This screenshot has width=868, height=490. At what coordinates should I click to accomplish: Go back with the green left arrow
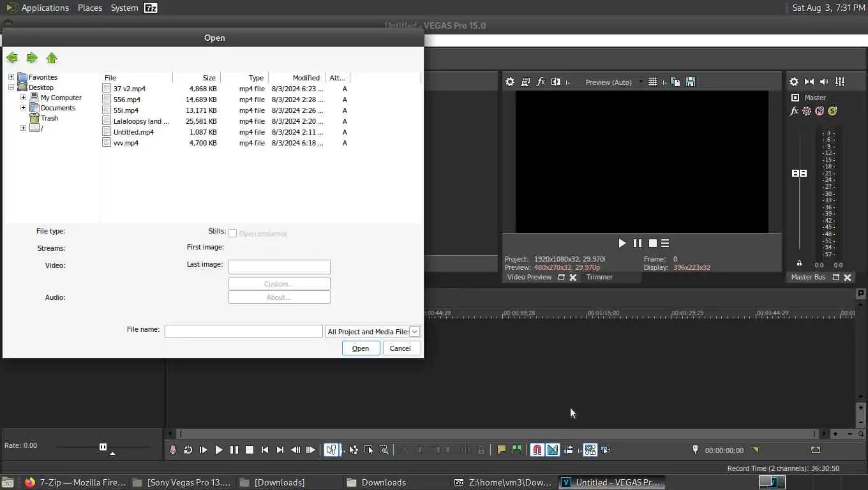(x=12, y=58)
